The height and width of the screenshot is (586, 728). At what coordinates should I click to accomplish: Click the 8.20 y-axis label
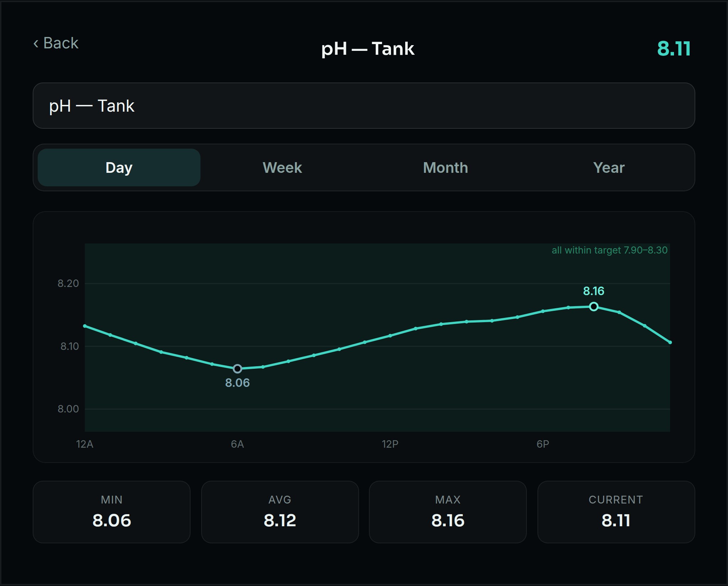tap(68, 283)
